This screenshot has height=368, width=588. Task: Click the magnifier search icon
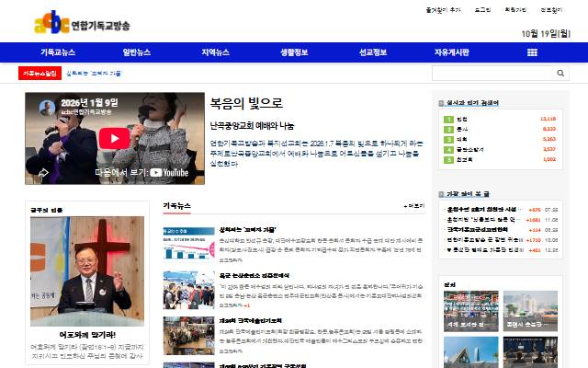pos(560,74)
